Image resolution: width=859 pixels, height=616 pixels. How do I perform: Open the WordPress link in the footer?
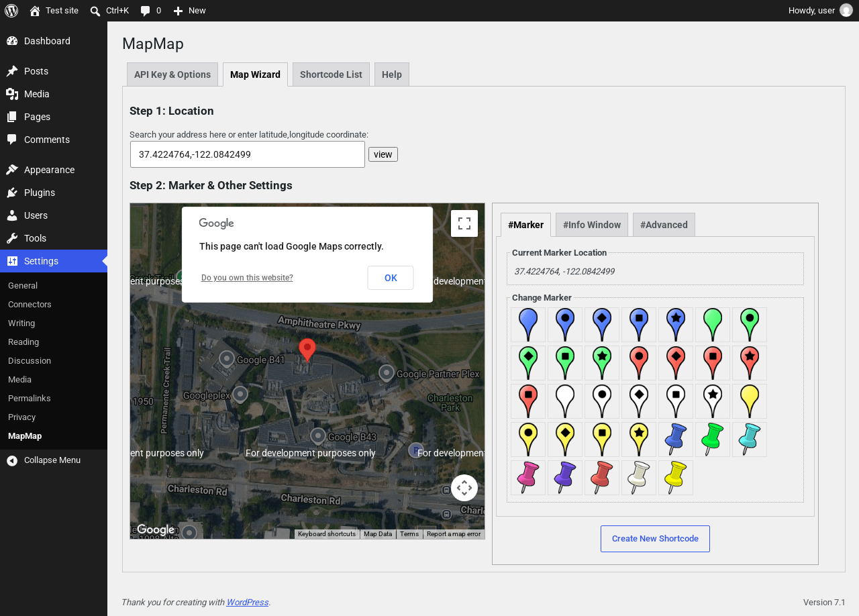coord(248,602)
